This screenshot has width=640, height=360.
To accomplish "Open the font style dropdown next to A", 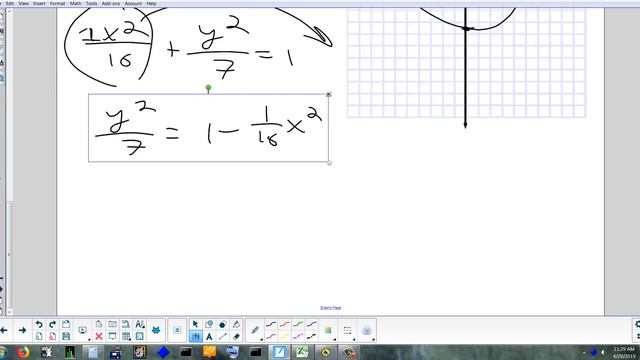I will pos(140,324).
